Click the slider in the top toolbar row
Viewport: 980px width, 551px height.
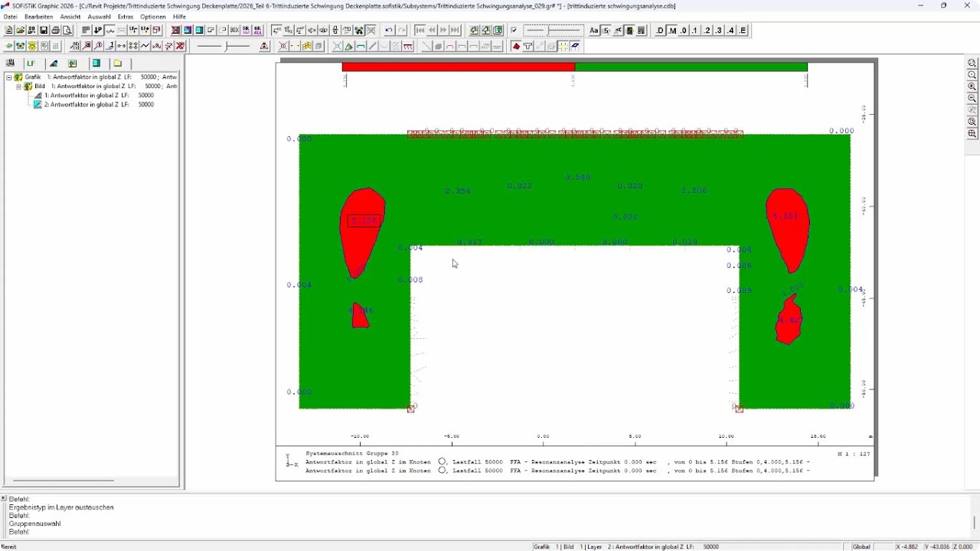[554, 31]
